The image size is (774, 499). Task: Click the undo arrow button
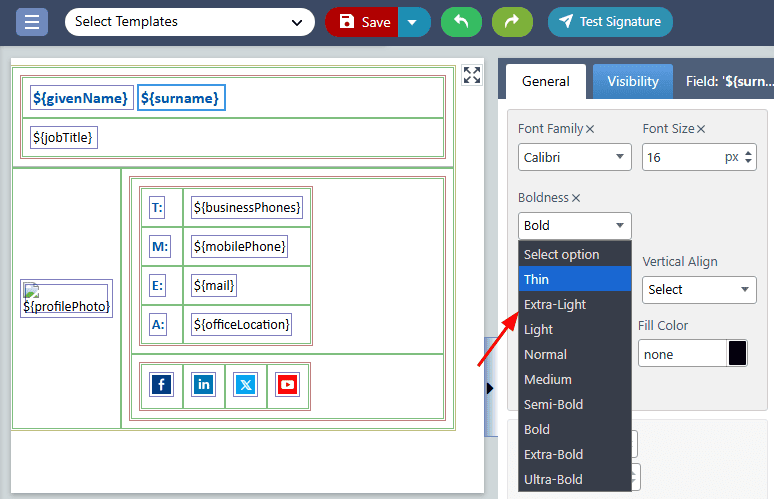pos(461,22)
